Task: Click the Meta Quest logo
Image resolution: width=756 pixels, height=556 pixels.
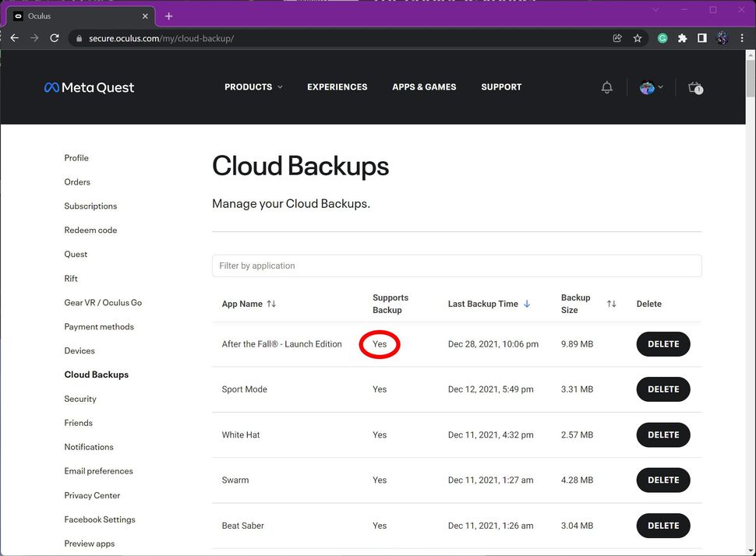Action: click(89, 86)
